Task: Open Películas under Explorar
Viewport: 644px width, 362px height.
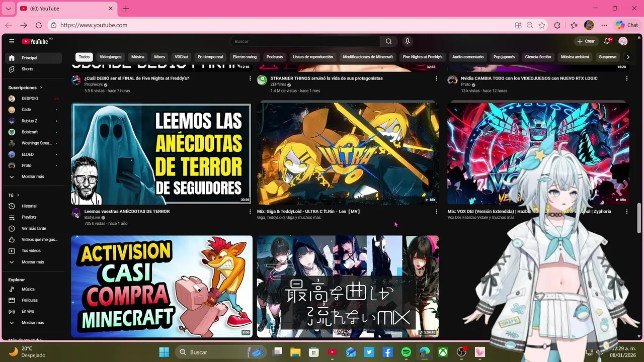Action: (34, 300)
